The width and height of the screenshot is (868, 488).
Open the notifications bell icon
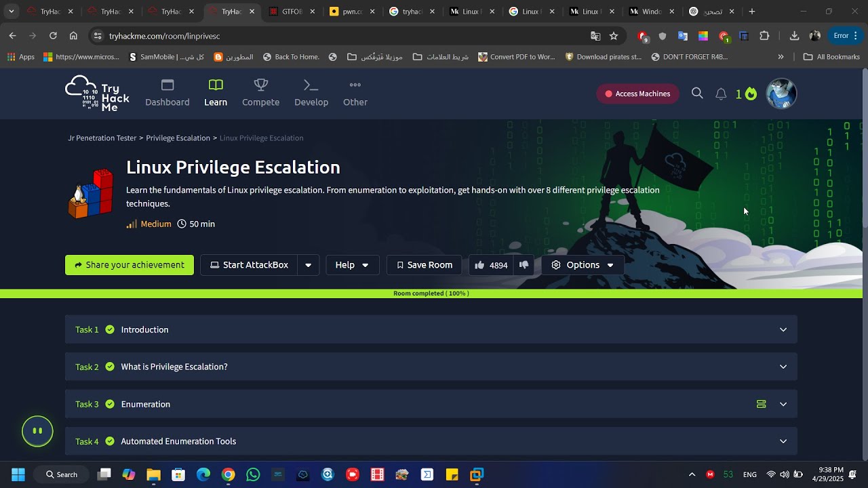pos(721,94)
